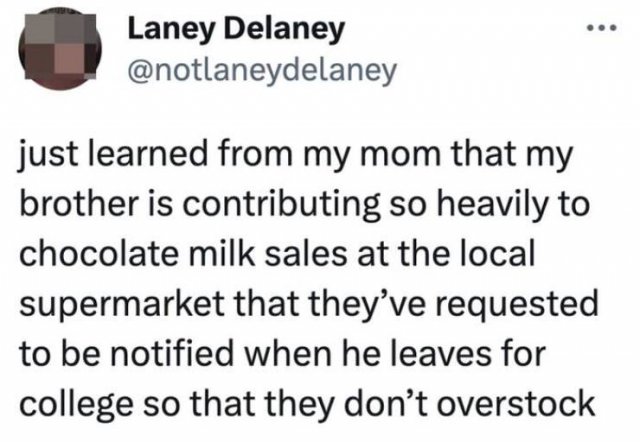Click the word 'contributing' in the tweet
640x442 pixels.
tap(280, 206)
